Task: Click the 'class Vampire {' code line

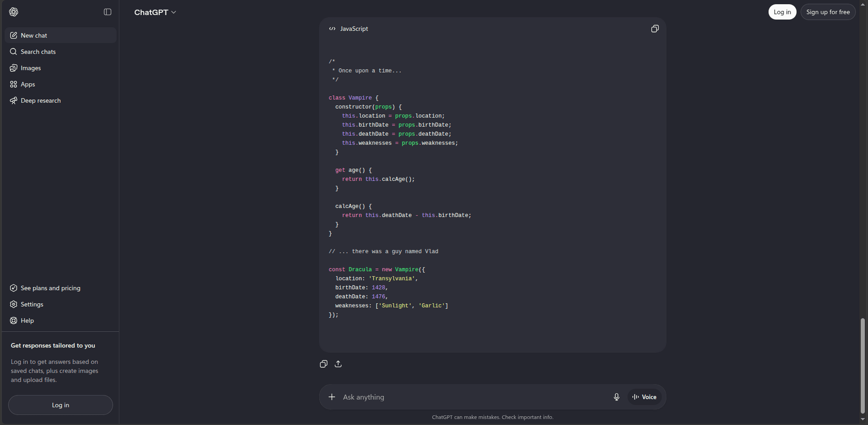Action: point(353,98)
